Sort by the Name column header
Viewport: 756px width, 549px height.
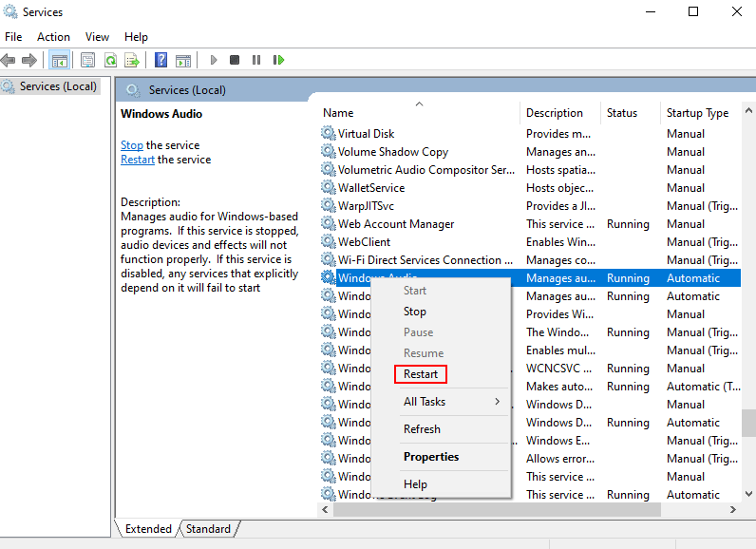(x=419, y=113)
